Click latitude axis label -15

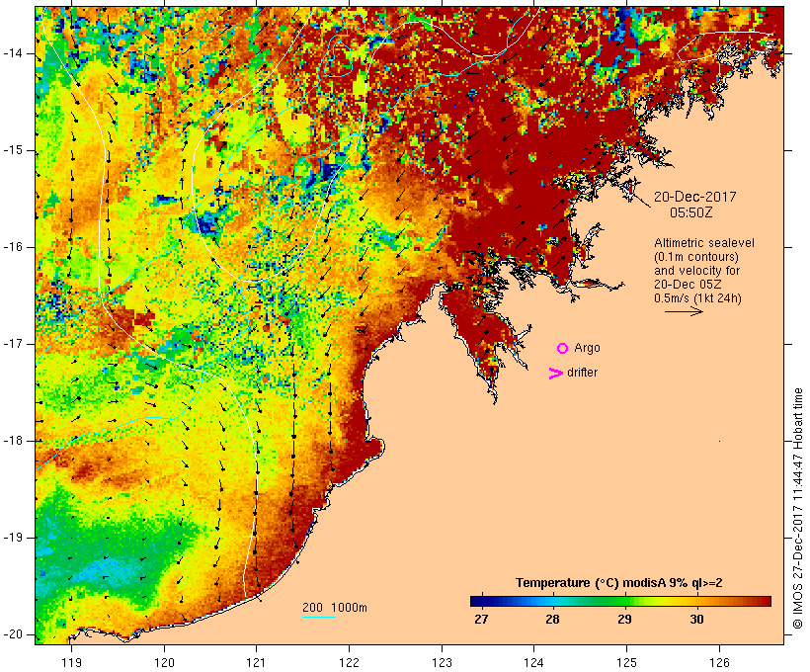[13, 150]
